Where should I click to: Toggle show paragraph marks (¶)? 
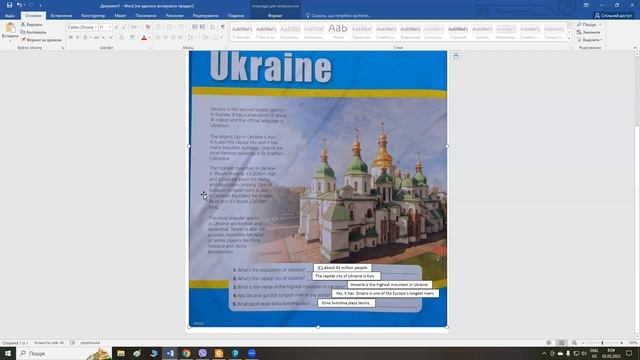click(x=223, y=27)
